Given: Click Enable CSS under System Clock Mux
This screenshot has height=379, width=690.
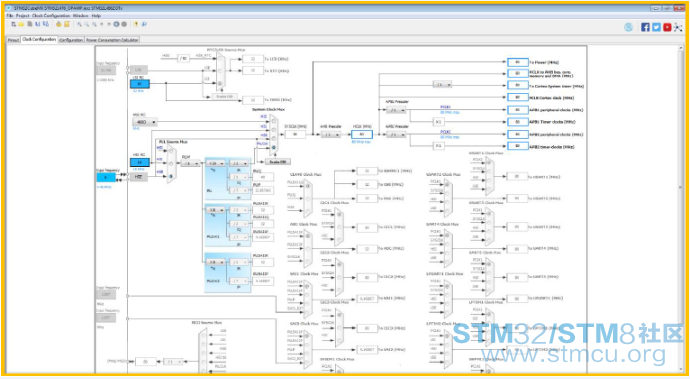Looking at the screenshot, I should point(278,162).
